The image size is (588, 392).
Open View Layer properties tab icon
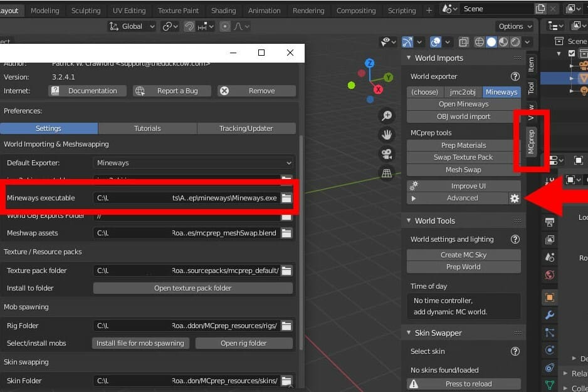click(550, 239)
